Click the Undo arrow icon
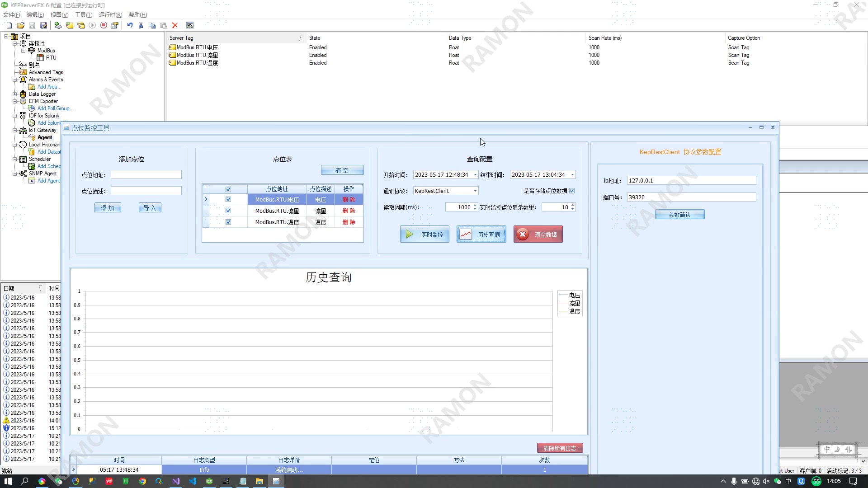 130,25
